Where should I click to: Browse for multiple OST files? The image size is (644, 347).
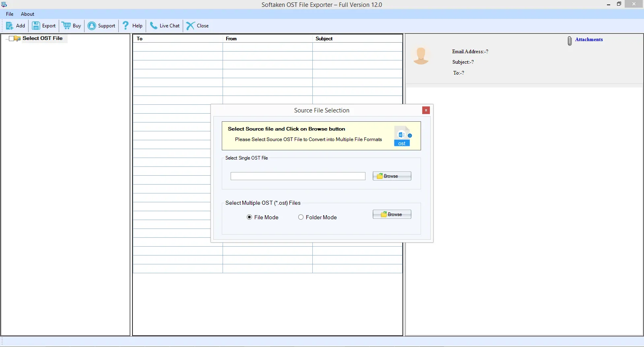(392, 214)
